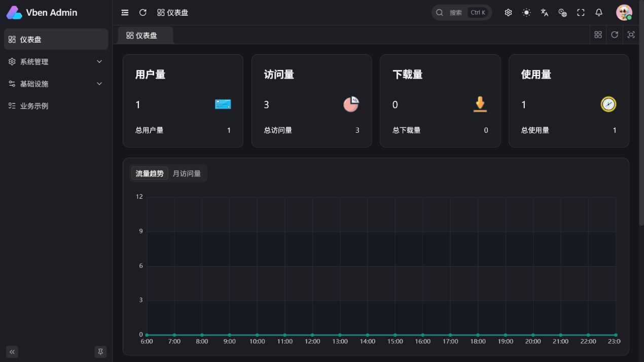Click the 6:00 axis label
The height and width of the screenshot is (362, 644).
click(147, 342)
